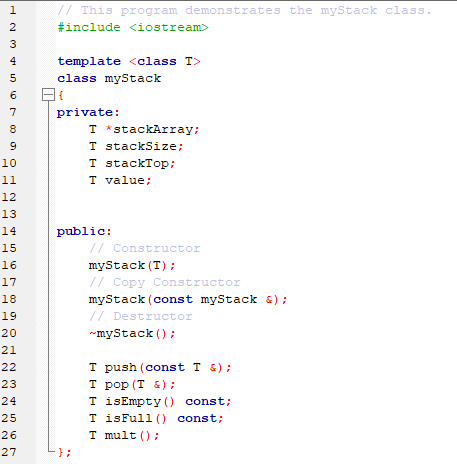The height and width of the screenshot is (464, 457).
Task: Click the "// Copy Constructor" comment
Action: (x=165, y=283)
